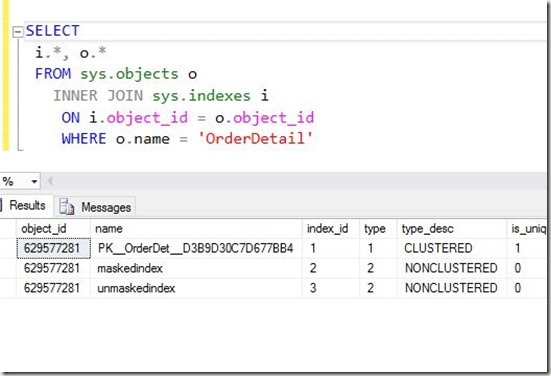Click object_id cell in PK__OrderDet row

[x=53, y=249]
